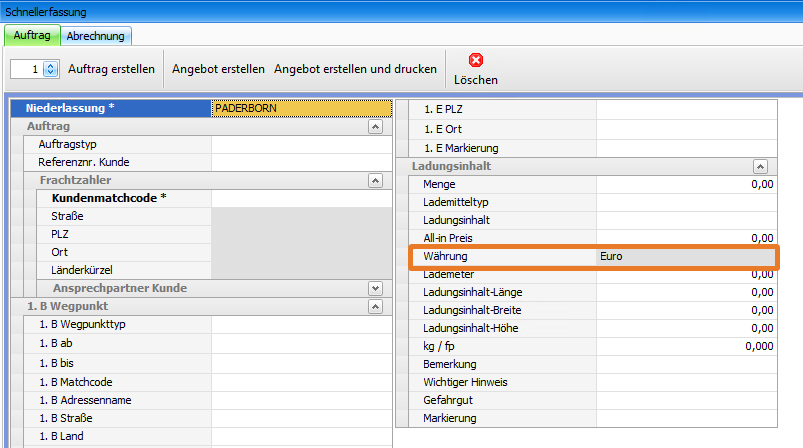Click the Referenznr. Kunde input field
This screenshot has width=803, height=448.
(x=301, y=162)
